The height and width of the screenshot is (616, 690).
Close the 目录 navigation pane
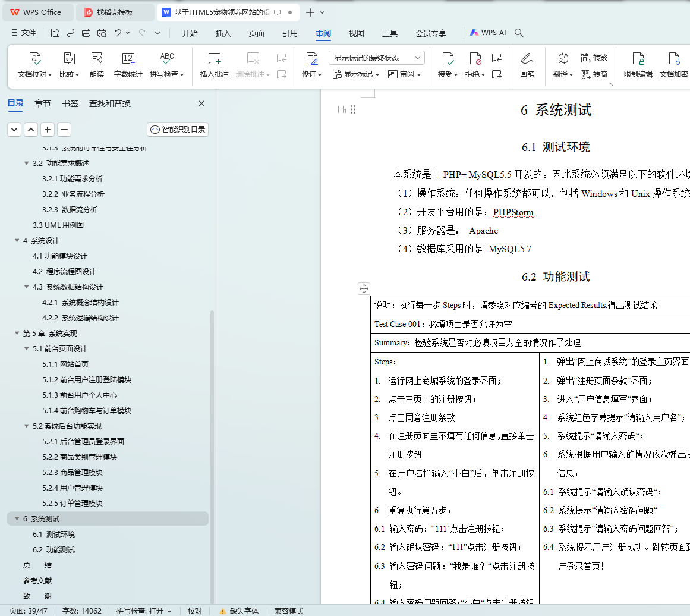201,103
